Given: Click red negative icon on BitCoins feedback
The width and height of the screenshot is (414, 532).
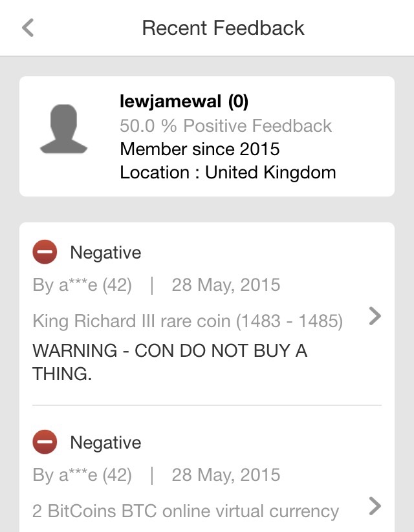Looking at the screenshot, I should 45,443.
